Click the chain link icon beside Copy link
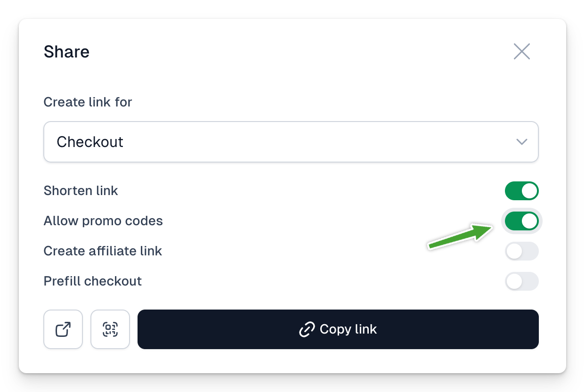 tap(307, 329)
